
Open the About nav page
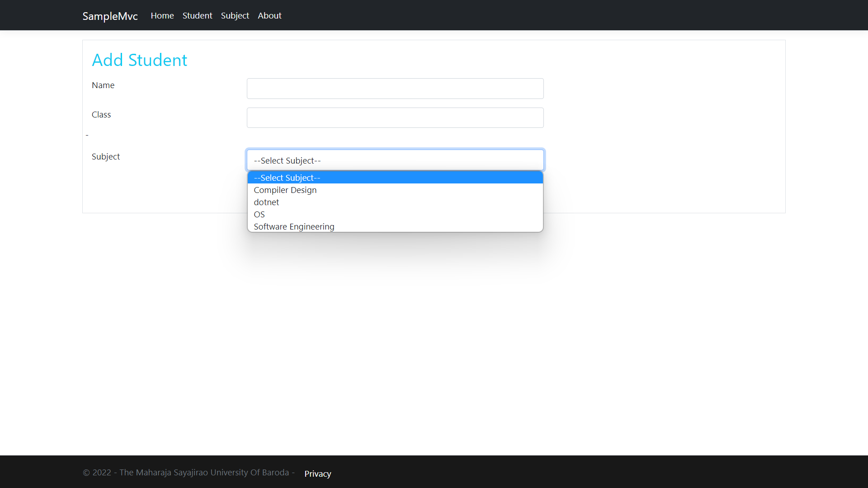tap(269, 15)
